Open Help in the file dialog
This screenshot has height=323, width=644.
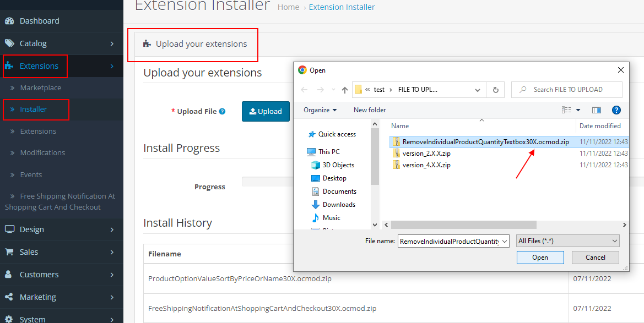coord(616,110)
